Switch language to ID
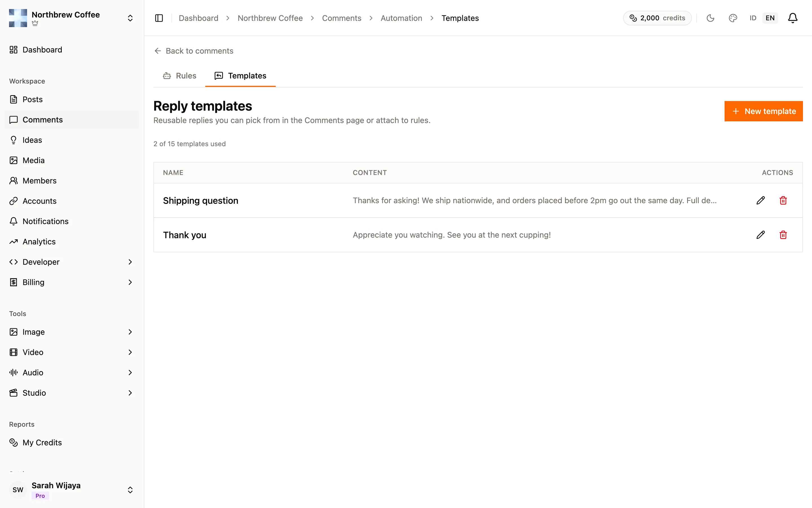812x508 pixels. 753,18
